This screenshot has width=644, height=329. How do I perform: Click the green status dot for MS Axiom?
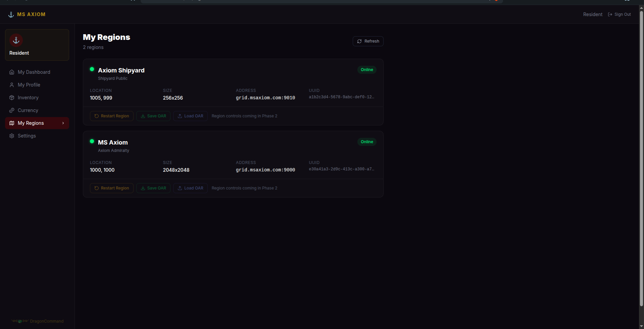[92, 141]
